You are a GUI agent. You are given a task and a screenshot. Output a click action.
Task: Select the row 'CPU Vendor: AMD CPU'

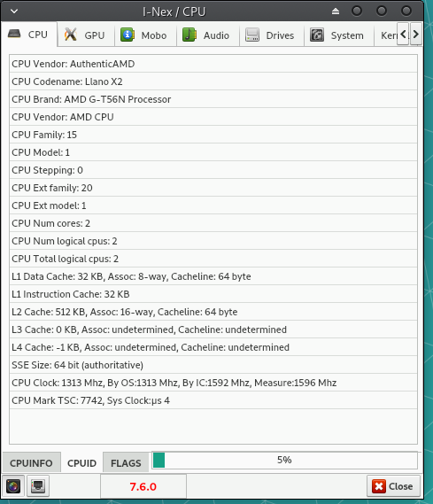213,117
